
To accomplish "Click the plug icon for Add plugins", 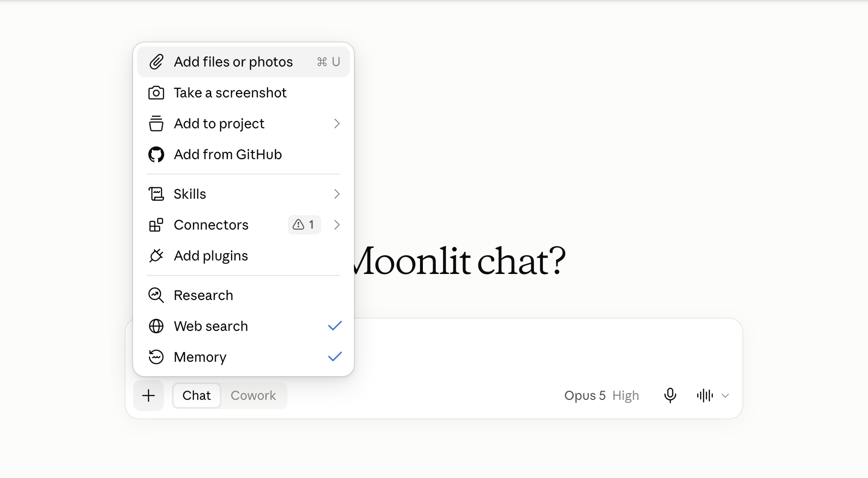I will pos(156,256).
